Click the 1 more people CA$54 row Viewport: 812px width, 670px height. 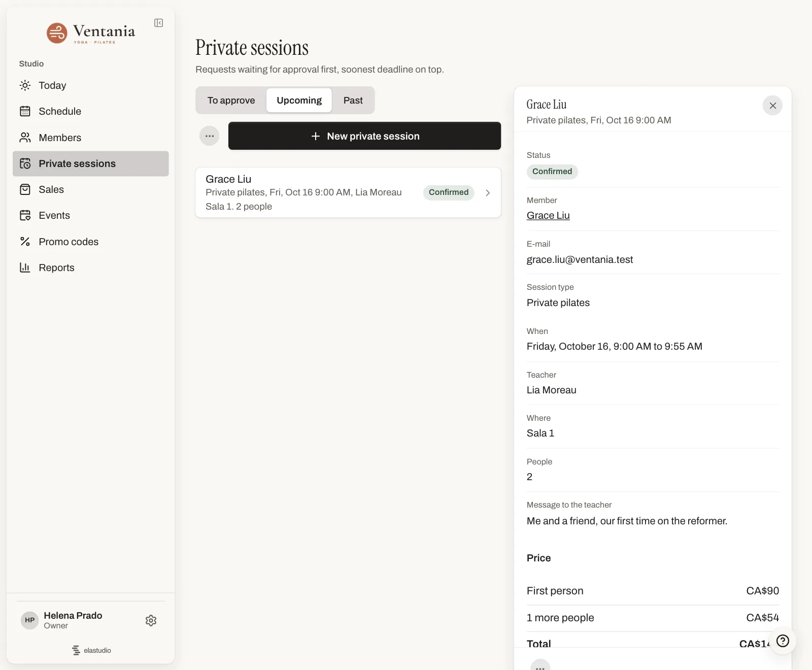tap(653, 618)
